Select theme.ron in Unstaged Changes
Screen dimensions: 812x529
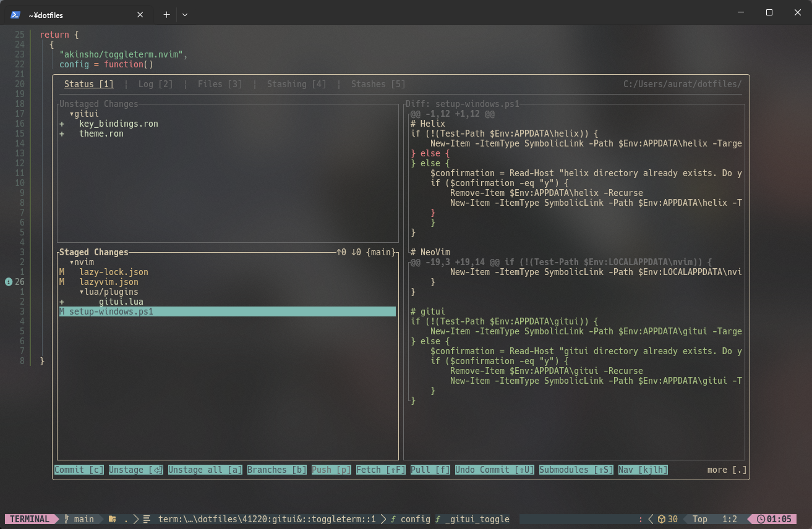pyautogui.click(x=101, y=133)
